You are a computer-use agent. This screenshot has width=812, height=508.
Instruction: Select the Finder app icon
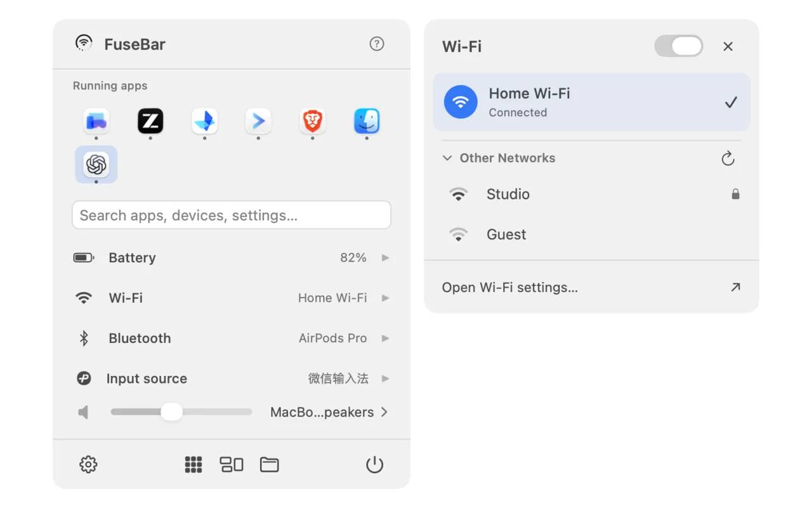pyautogui.click(x=367, y=121)
